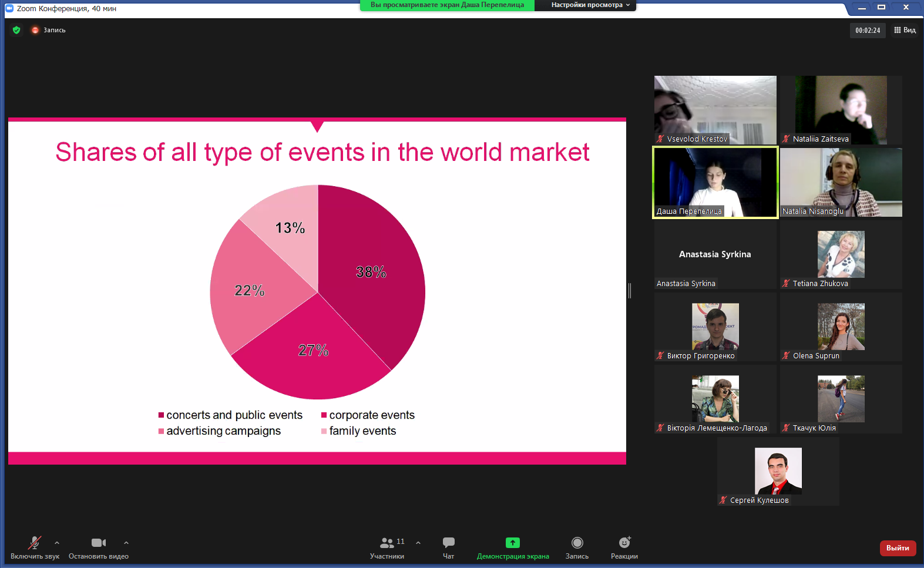Image resolution: width=924 pixels, height=568 pixels.
Task: Click the 13% pie chart slice
Action: pyautogui.click(x=290, y=228)
